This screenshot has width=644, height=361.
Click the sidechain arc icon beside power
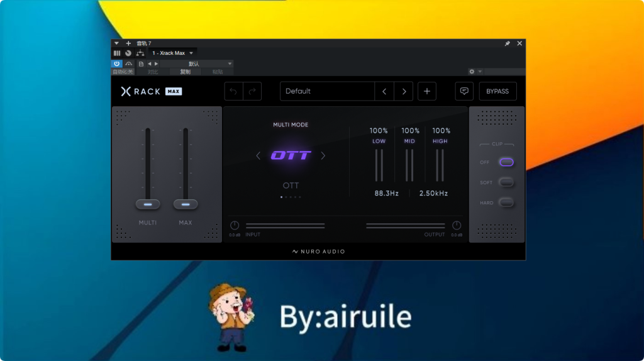tap(128, 64)
